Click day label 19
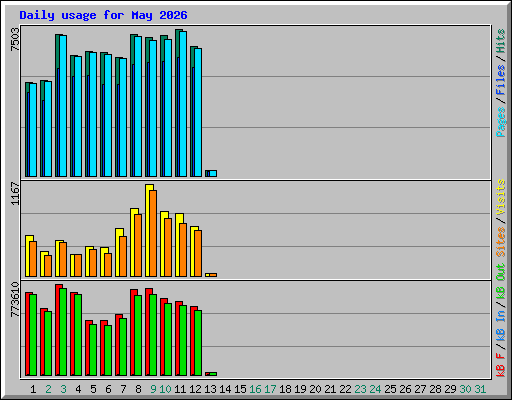The image size is (512, 400). coord(300,389)
